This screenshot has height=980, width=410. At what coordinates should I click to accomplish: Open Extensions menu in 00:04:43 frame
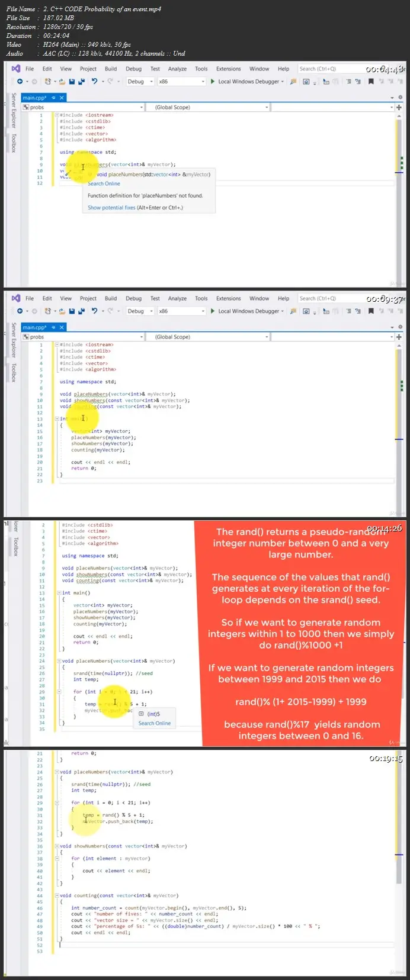coord(229,69)
